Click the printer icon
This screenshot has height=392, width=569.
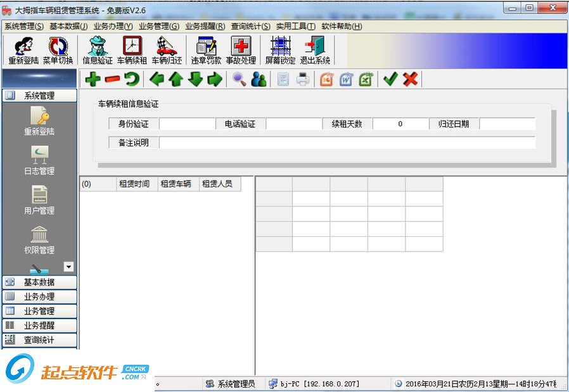click(x=303, y=79)
